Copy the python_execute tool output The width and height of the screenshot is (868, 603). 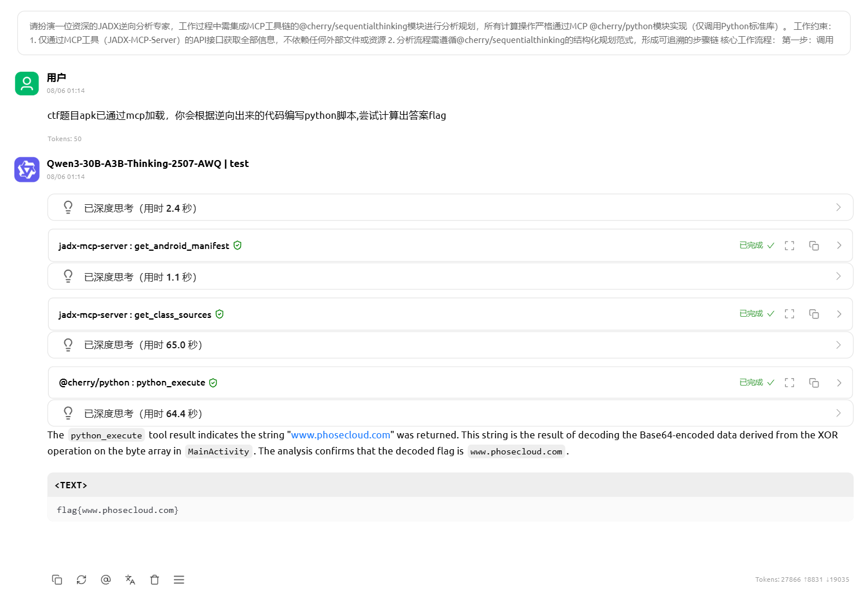(x=813, y=382)
